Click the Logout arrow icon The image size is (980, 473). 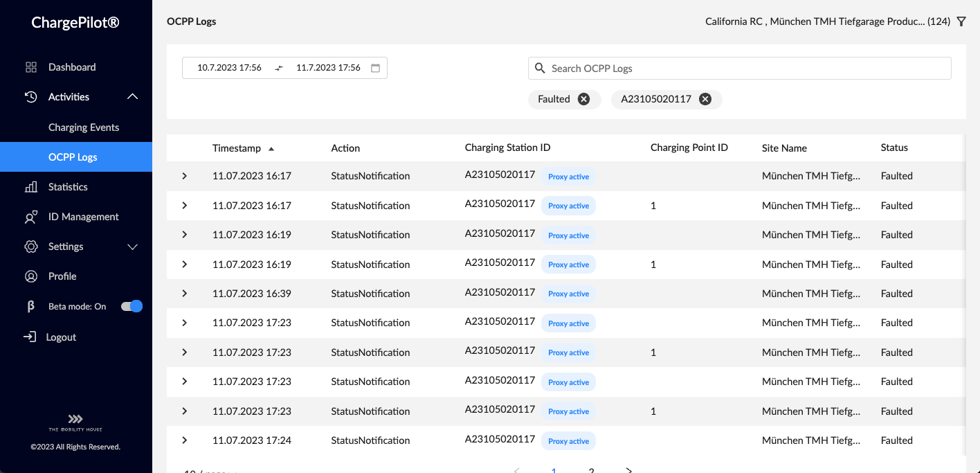tap(30, 337)
